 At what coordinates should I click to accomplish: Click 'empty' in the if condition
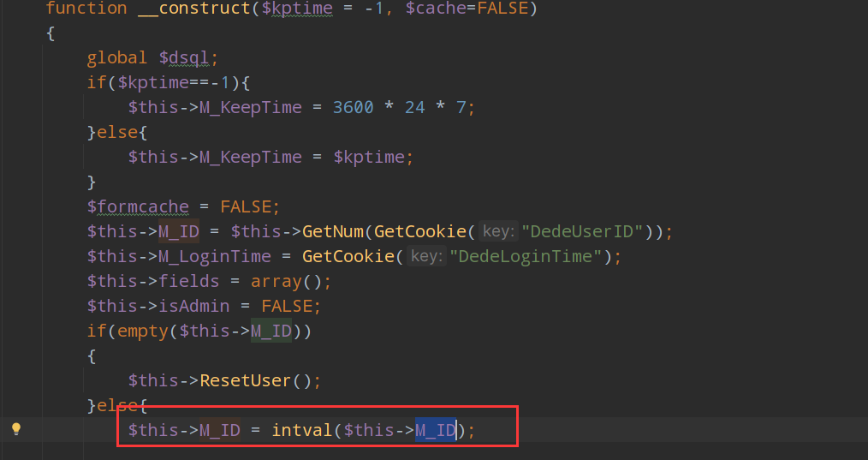coord(143,331)
